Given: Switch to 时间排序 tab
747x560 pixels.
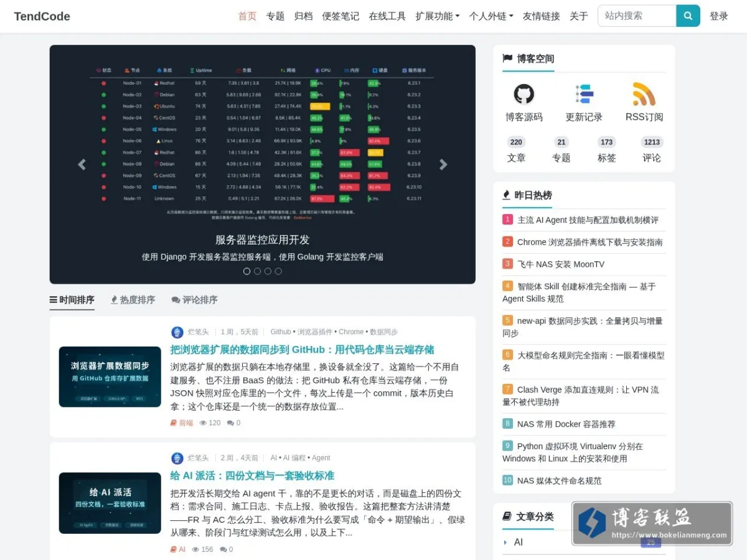Looking at the screenshot, I should pyautogui.click(x=72, y=300).
